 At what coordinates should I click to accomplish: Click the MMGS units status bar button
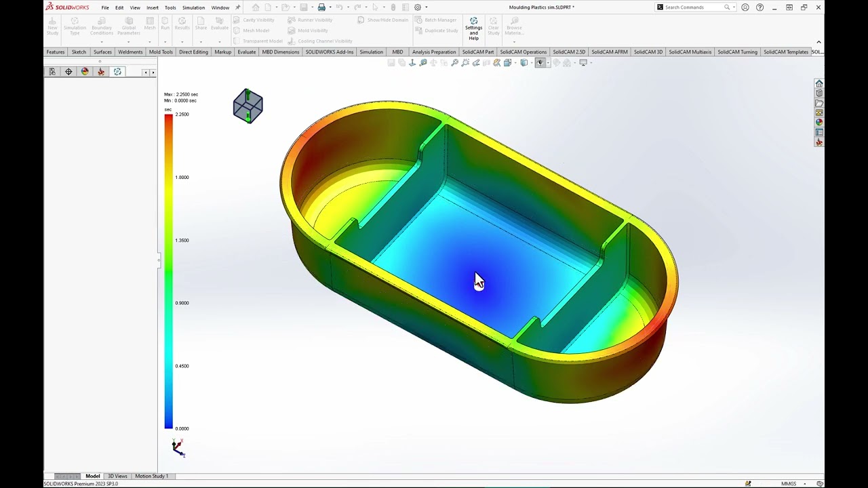click(789, 484)
